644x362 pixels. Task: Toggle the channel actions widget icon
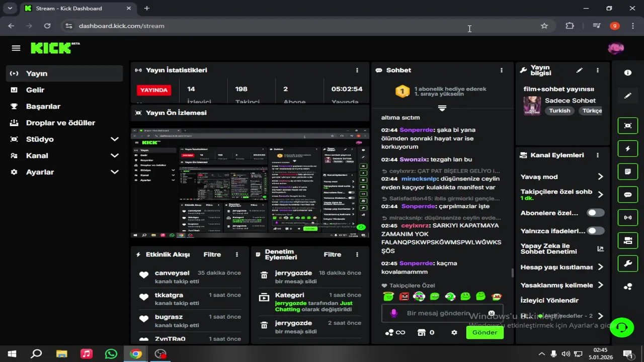click(628, 240)
